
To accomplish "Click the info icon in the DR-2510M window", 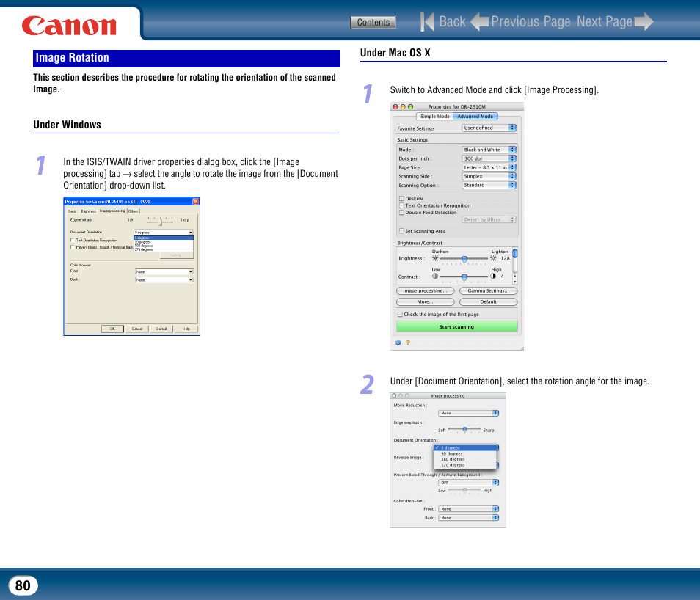I will pyautogui.click(x=398, y=343).
